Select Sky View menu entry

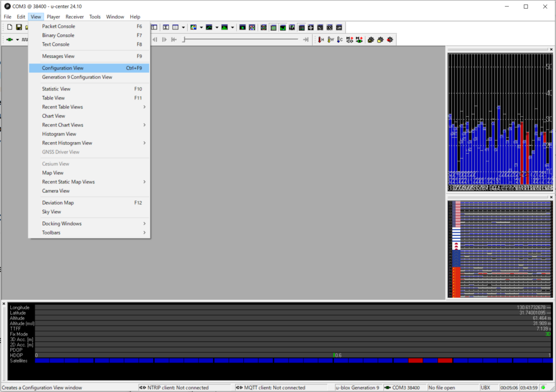[x=90, y=212]
